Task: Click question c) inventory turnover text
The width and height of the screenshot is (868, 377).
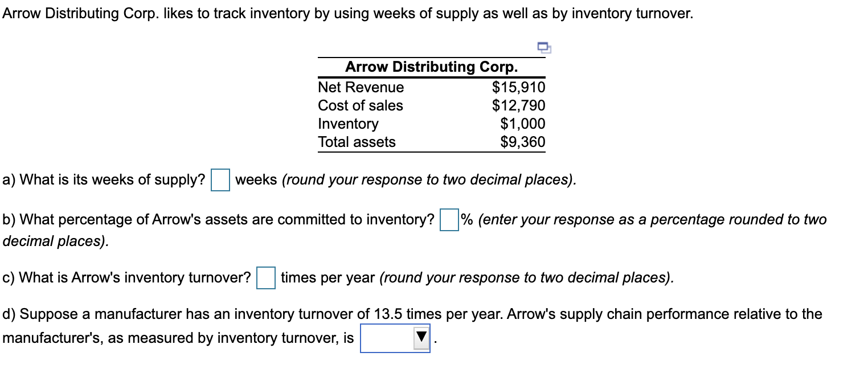Action: [125, 278]
